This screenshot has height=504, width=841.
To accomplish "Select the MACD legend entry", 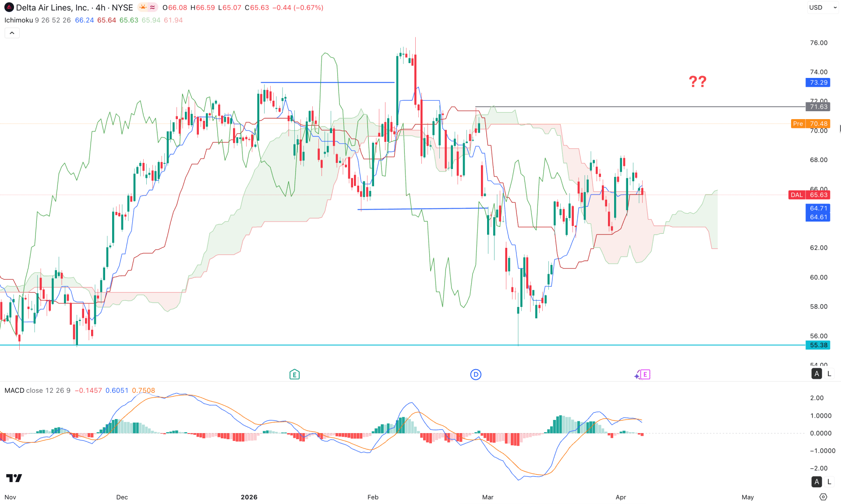I will pyautogui.click(x=14, y=390).
